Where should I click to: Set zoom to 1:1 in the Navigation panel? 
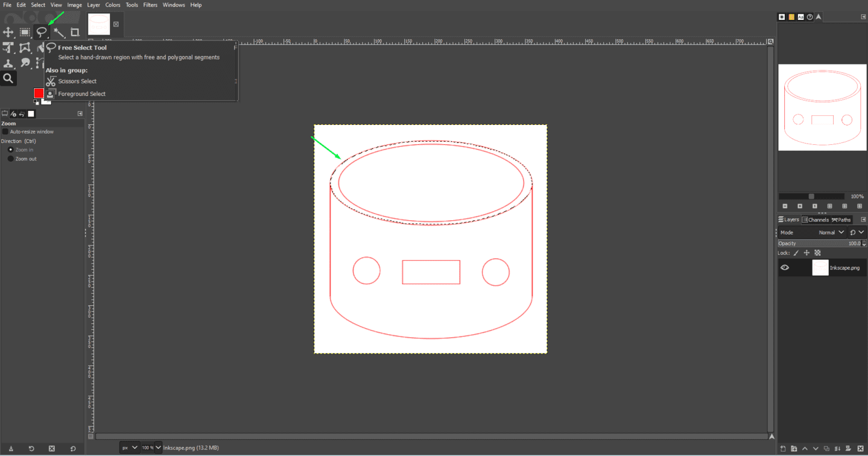click(x=815, y=206)
